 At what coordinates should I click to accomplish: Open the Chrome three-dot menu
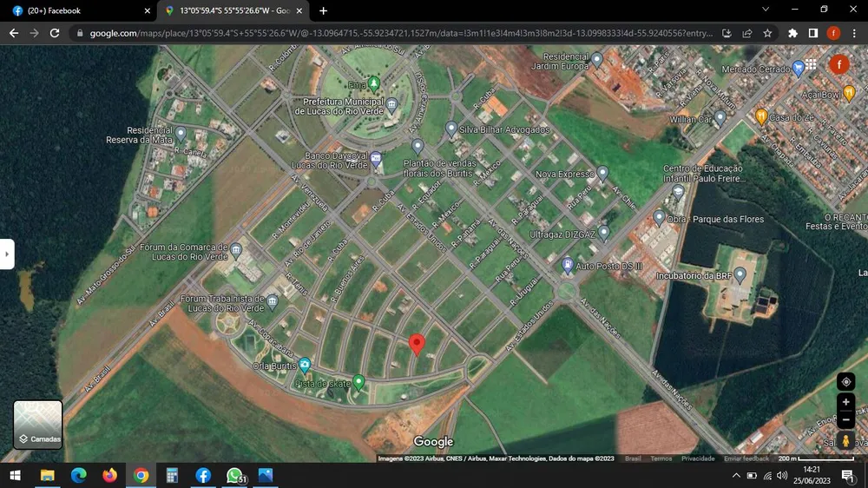[854, 33]
